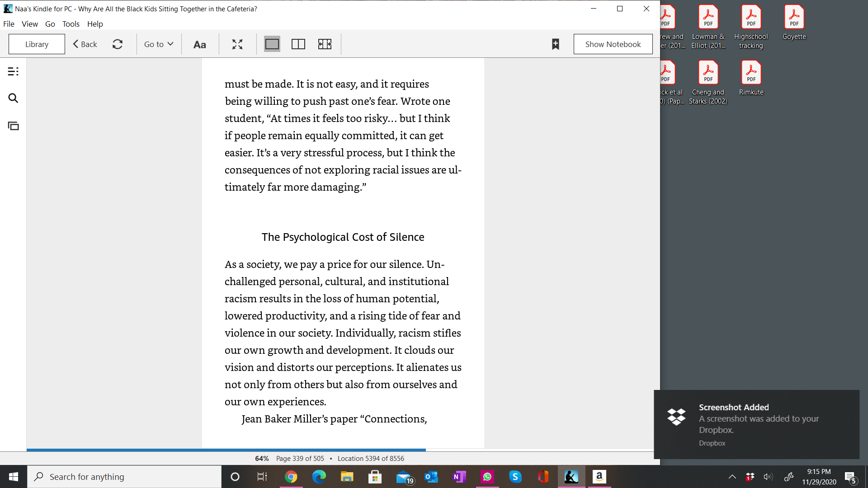This screenshot has width=868, height=488.
Task: Select the Rimkute PDF on desktop
Action: coord(751,78)
